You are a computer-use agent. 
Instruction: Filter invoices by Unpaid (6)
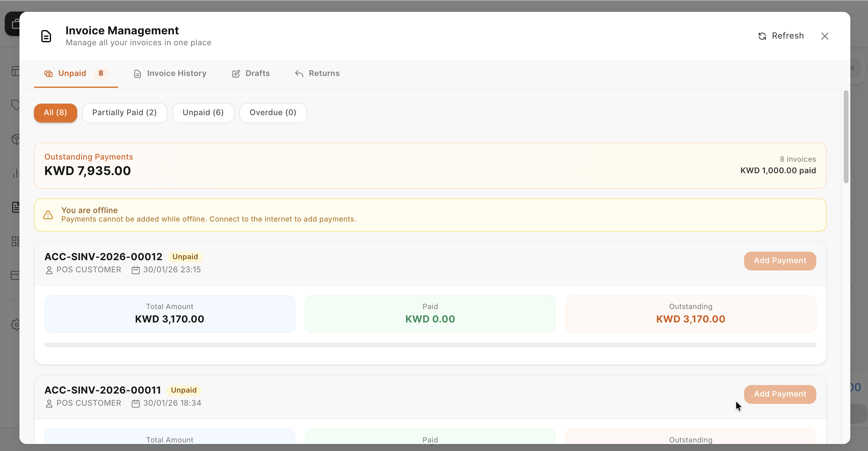coord(203,112)
